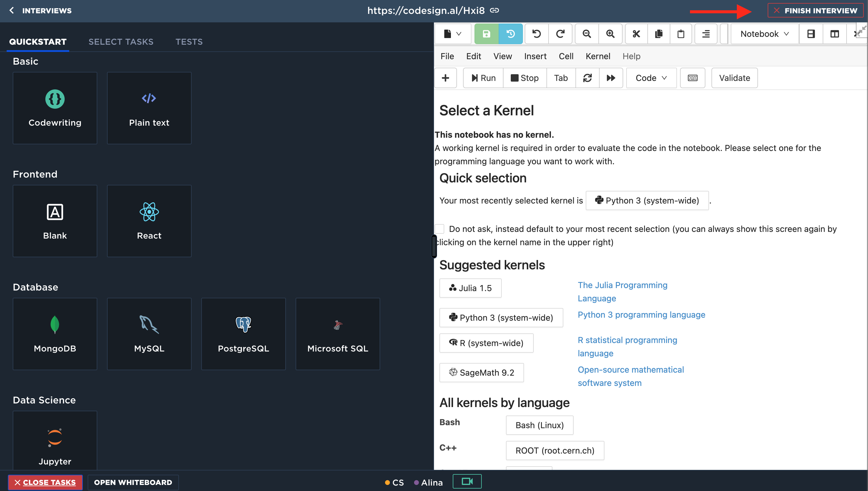Click the Close Tasks button
Screen dimensions: 868x491
(45, 482)
